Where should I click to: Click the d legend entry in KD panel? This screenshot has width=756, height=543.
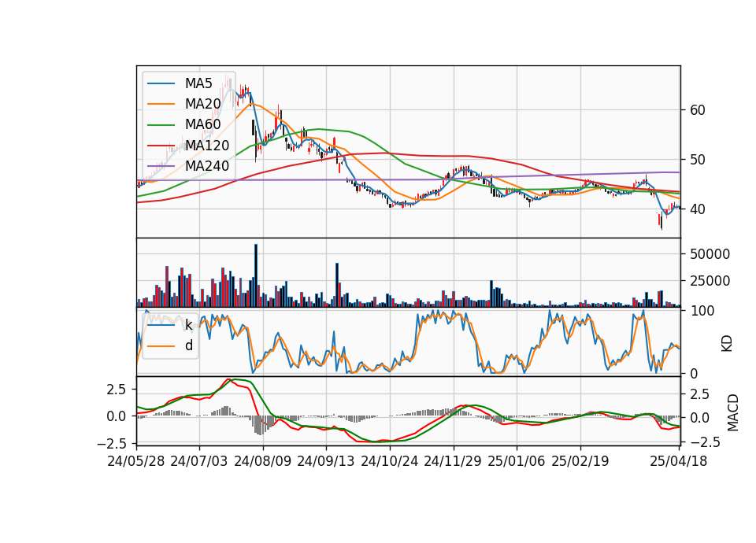pos(188,345)
